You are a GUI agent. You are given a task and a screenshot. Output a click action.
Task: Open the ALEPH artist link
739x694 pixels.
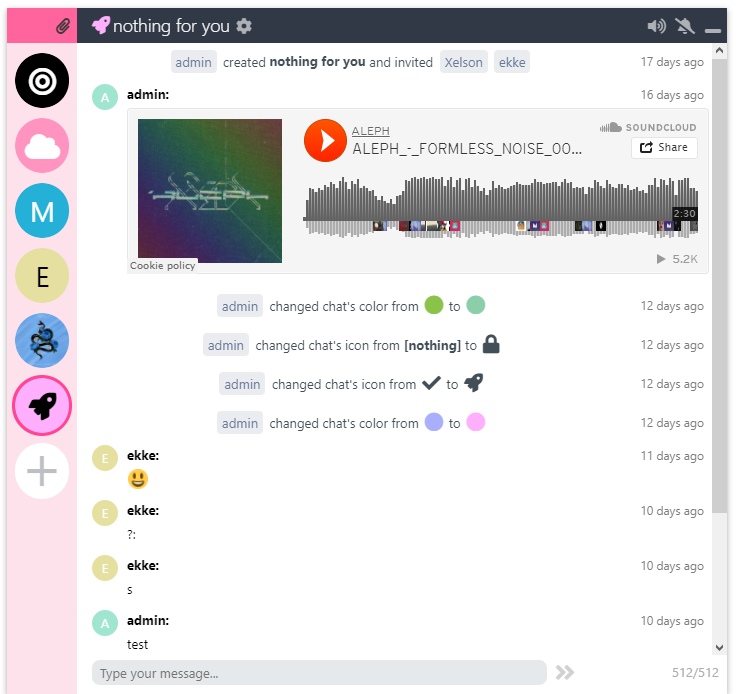[370, 131]
